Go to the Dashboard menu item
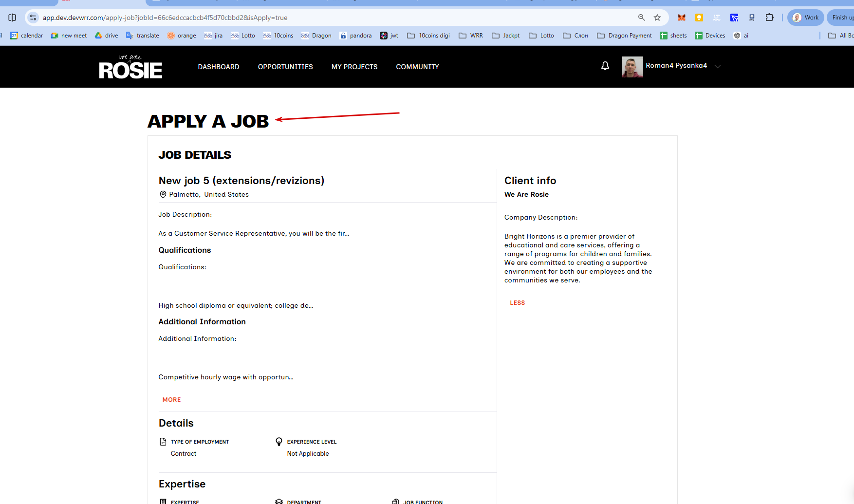 219,67
